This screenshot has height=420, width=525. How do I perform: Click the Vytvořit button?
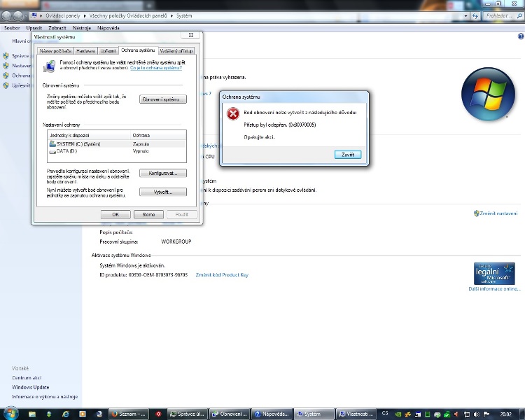click(163, 192)
